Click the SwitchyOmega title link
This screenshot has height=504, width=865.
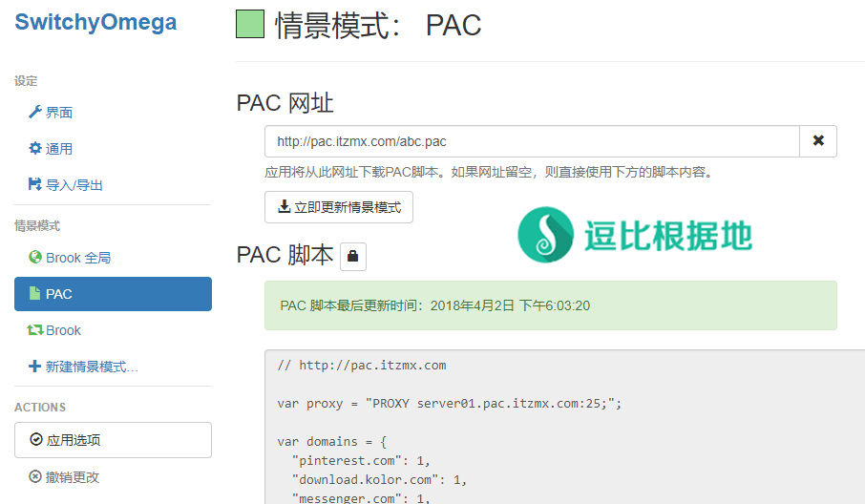[x=95, y=22]
